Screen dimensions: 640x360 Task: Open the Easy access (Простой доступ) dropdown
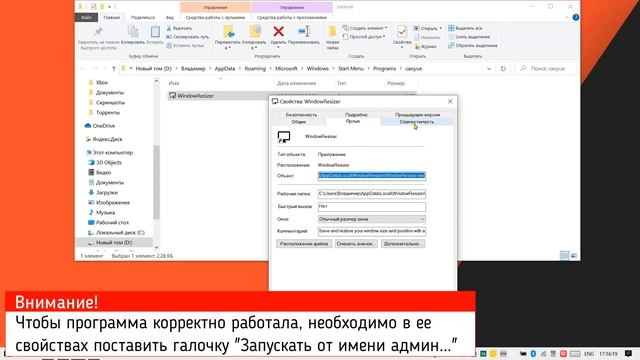(364, 37)
